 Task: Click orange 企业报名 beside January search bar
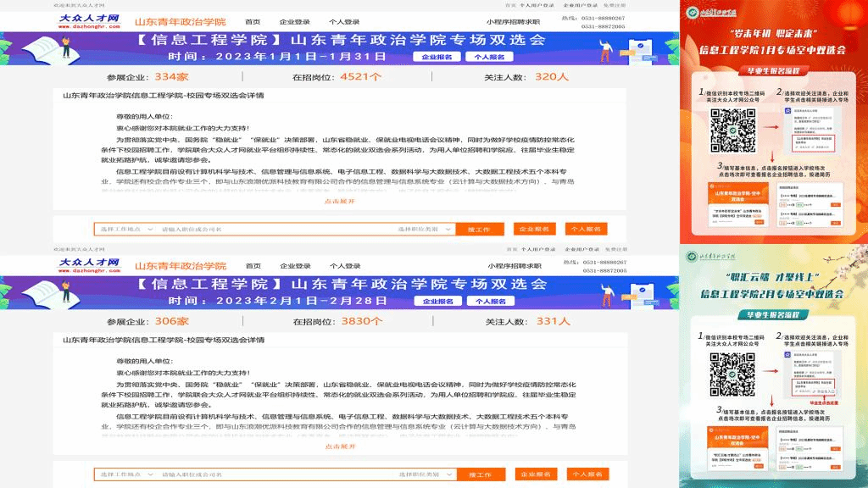coord(534,229)
